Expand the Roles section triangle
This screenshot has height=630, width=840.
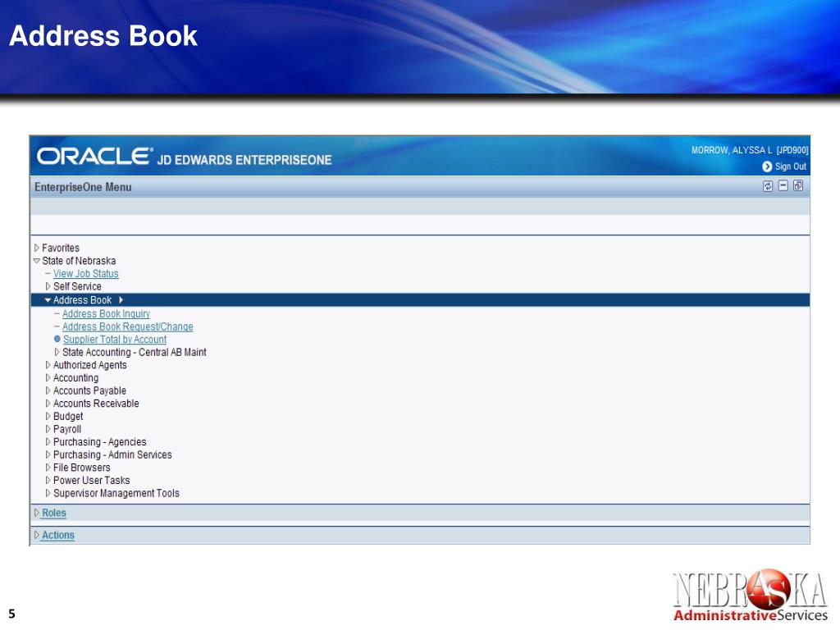(x=36, y=513)
